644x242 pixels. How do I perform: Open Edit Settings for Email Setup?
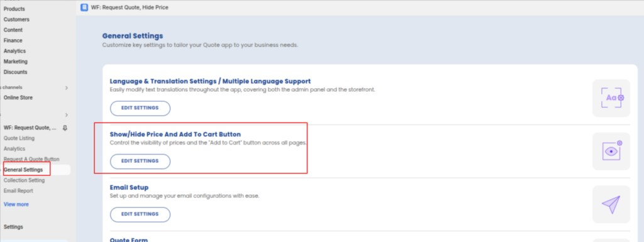coord(140,214)
